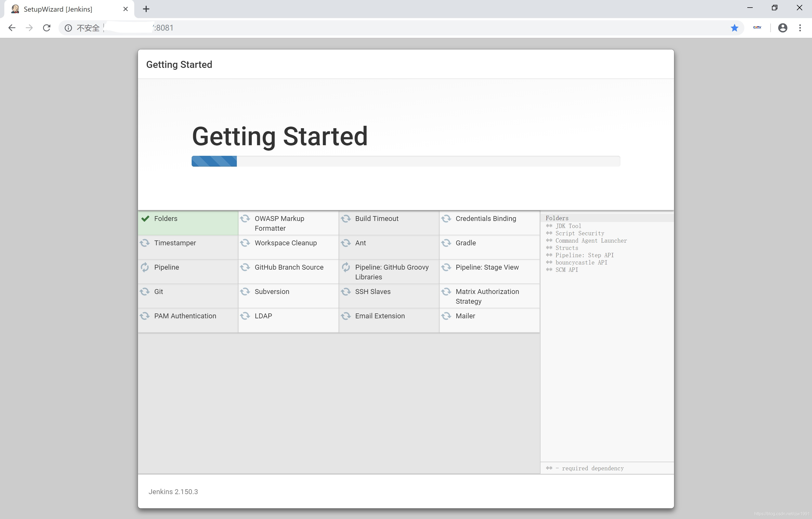Click the GitHub Branch Source label
This screenshot has height=519, width=812.
coord(289,267)
